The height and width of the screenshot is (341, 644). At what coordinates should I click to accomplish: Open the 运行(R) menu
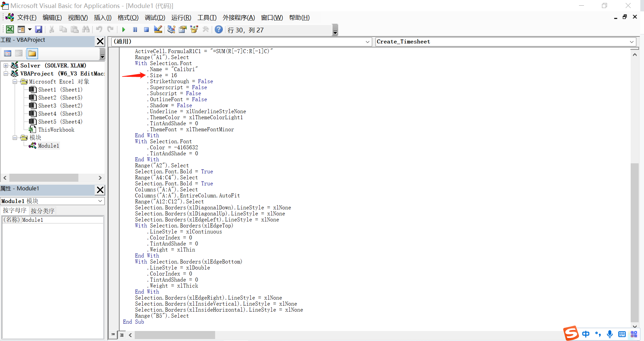(x=181, y=18)
